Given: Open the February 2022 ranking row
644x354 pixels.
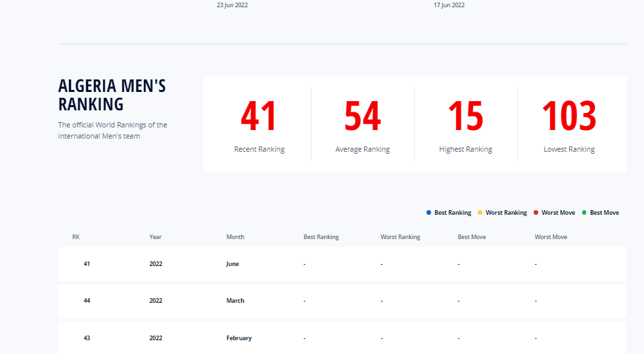Looking at the screenshot, I should (x=342, y=338).
